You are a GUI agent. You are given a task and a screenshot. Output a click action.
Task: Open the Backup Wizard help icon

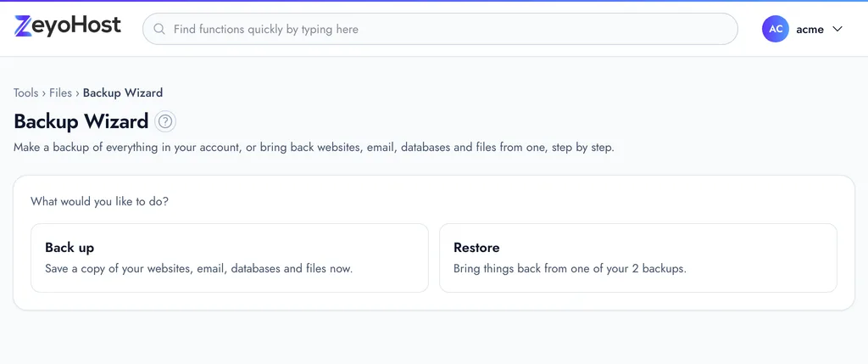[x=165, y=121]
